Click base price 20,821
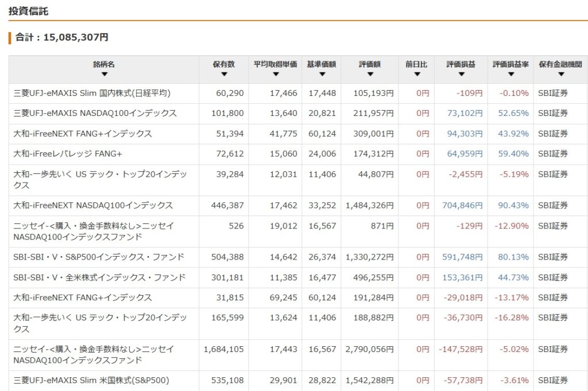 [322, 113]
